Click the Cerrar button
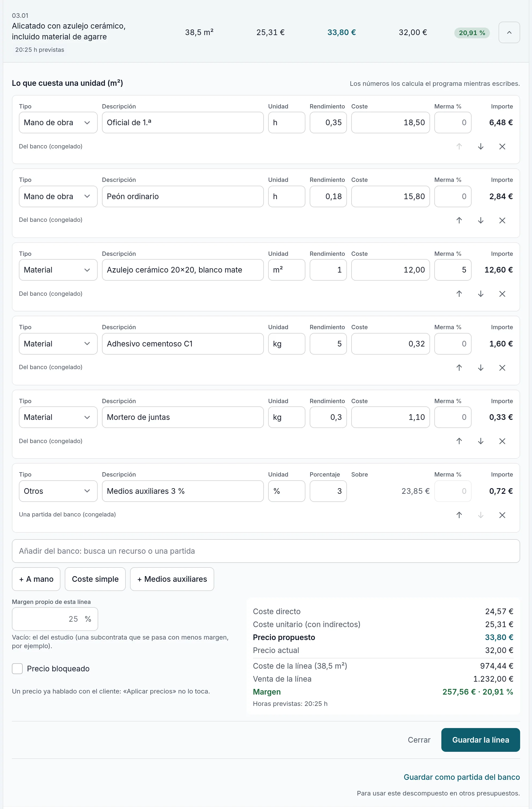The height and width of the screenshot is (809, 532). (419, 740)
